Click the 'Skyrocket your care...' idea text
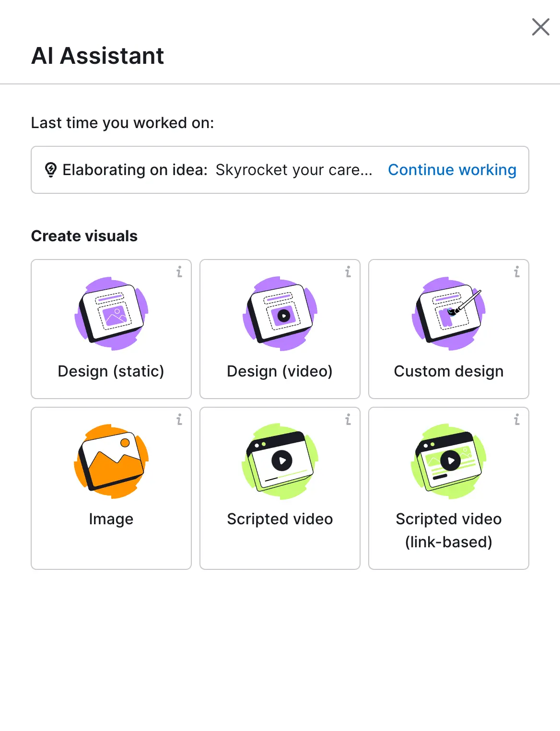 pyautogui.click(x=294, y=170)
